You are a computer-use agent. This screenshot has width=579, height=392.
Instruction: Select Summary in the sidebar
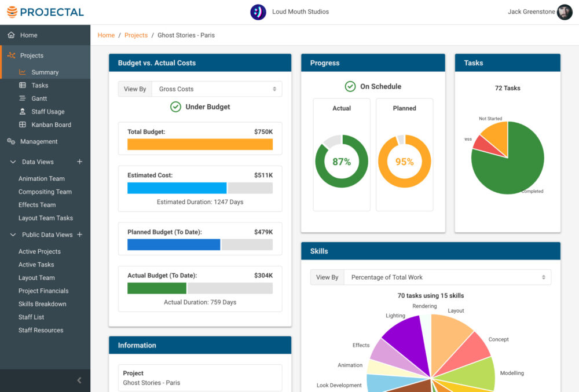coord(45,72)
